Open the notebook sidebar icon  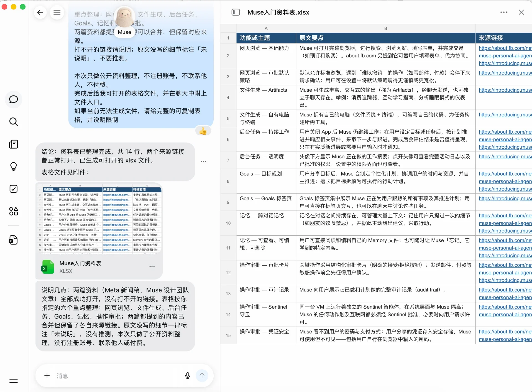tap(14, 144)
